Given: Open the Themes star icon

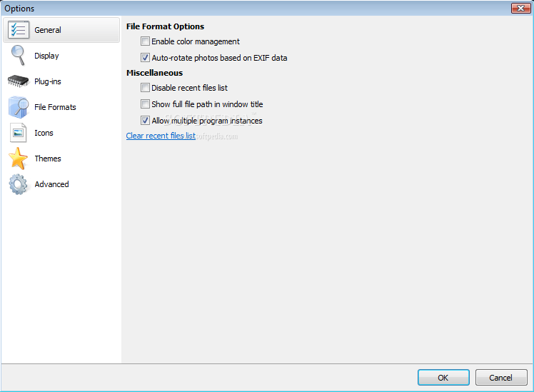Looking at the screenshot, I should [18, 159].
